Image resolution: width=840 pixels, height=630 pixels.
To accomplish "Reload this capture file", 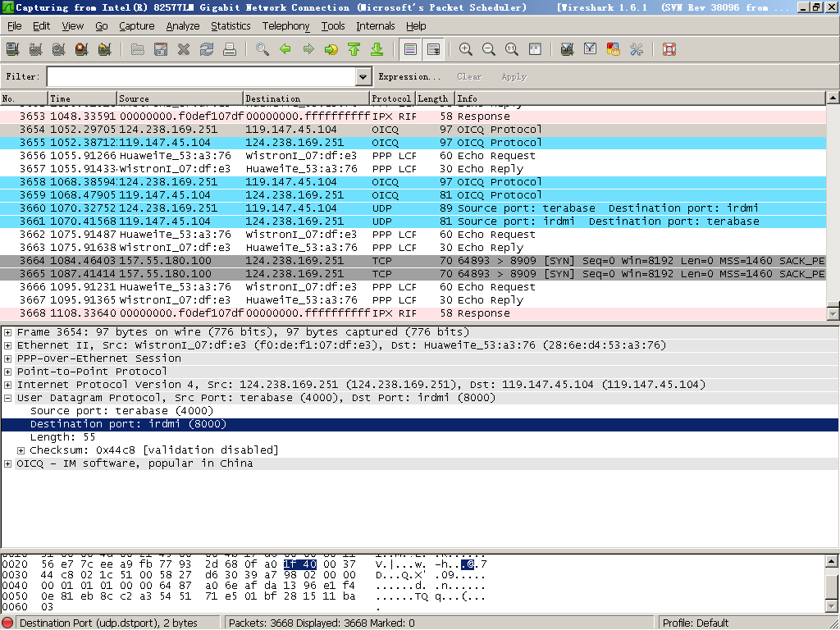I will 207,50.
